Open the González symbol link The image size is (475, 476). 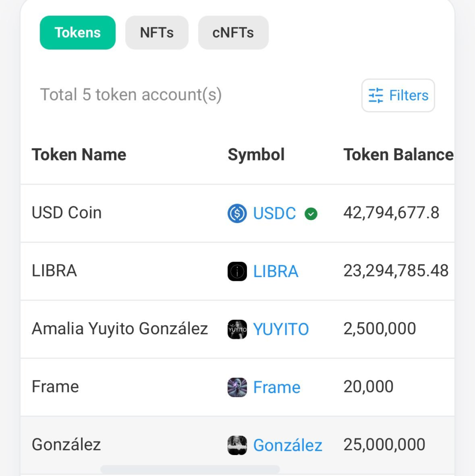click(x=288, y=445)
